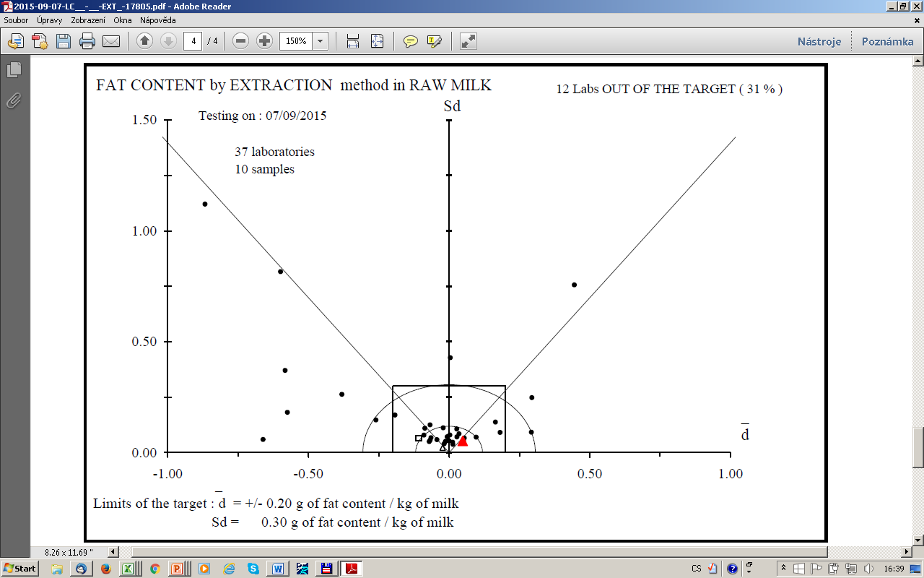Click the power plug tray icon
Viewport: 924px width, 578px height.
pos(834,569)
